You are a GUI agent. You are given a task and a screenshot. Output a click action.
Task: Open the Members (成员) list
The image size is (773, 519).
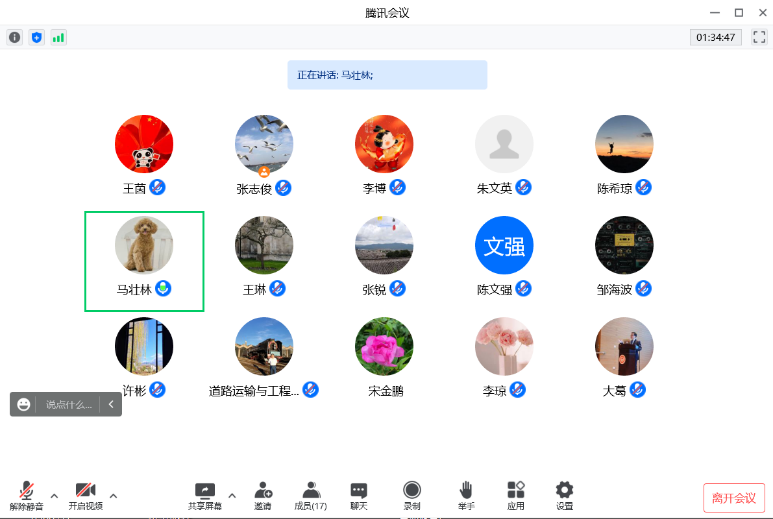[311, 495]
